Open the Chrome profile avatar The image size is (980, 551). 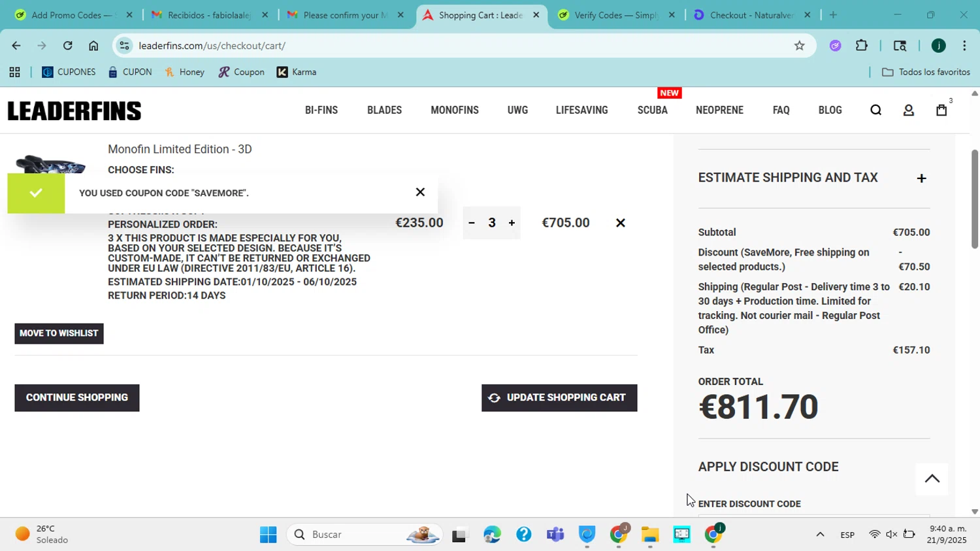(939, 46)
